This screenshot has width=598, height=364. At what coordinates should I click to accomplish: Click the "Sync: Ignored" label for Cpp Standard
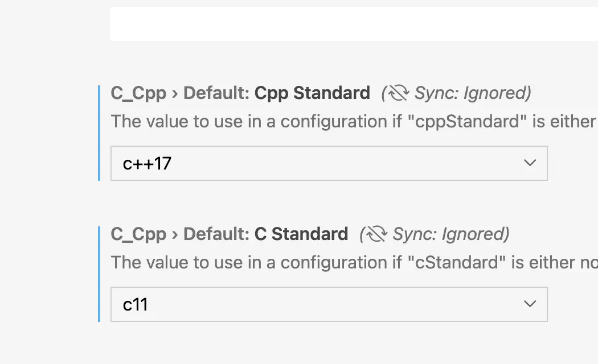point(472,93)
